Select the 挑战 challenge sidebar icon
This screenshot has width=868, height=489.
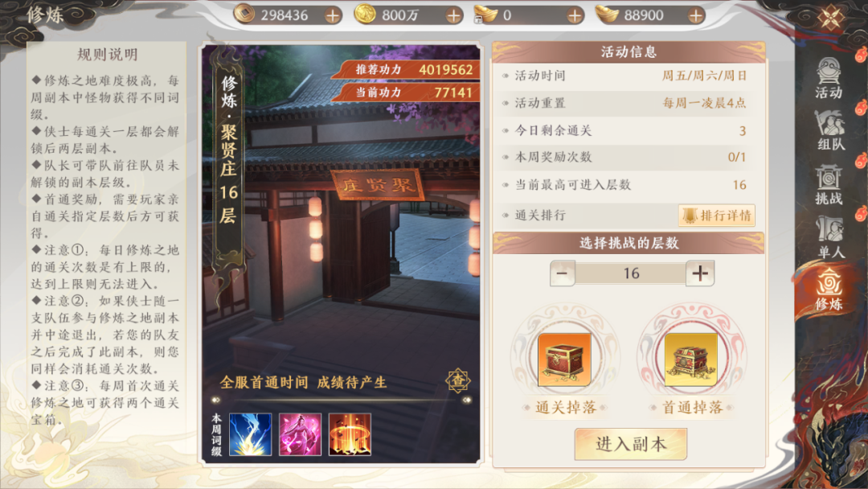(x=829, y=184)
